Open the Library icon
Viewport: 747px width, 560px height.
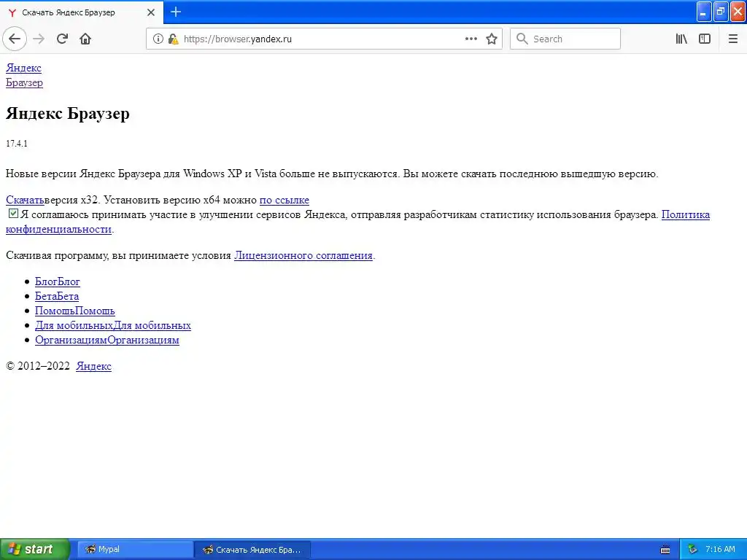pyautogui.click(x=682, y=39)
